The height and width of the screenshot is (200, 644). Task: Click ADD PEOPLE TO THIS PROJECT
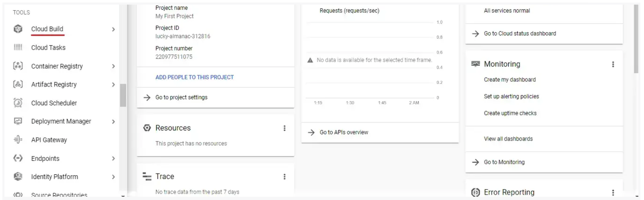click(x=194, y=77)
